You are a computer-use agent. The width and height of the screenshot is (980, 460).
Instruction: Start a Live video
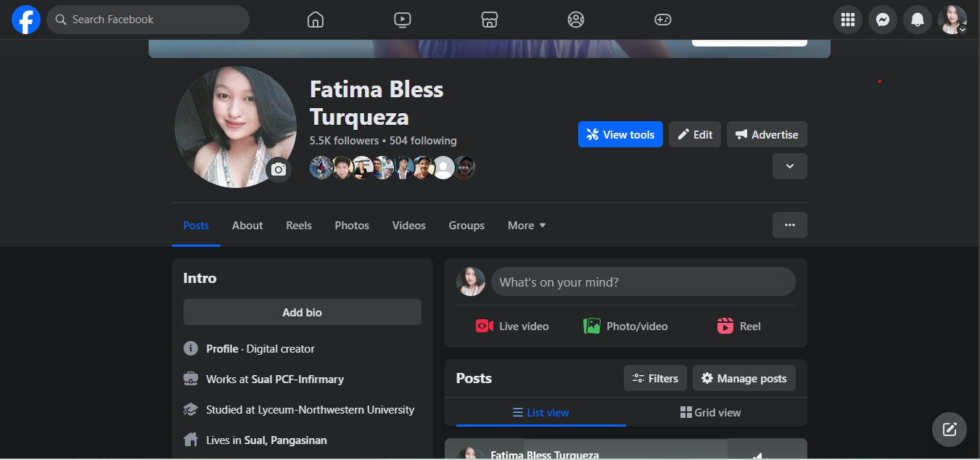point(512,326)
